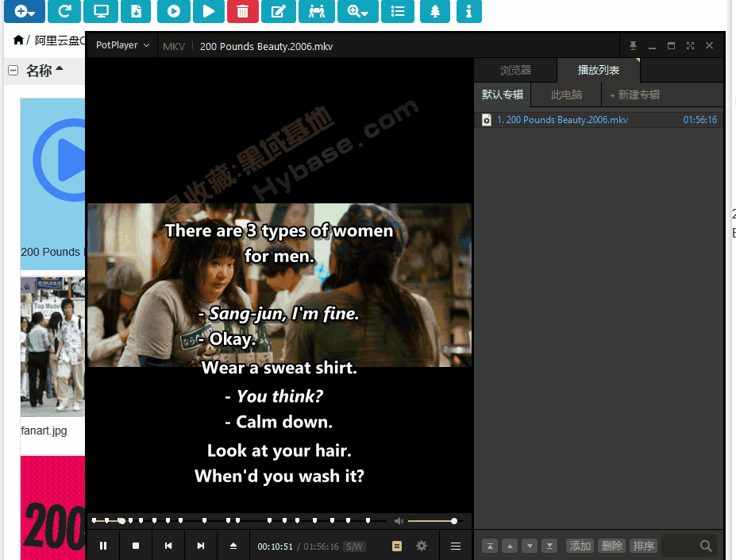This screenshot has width=736, height=560.
Task: Click the volume slider handle
Action: [454, 520]
